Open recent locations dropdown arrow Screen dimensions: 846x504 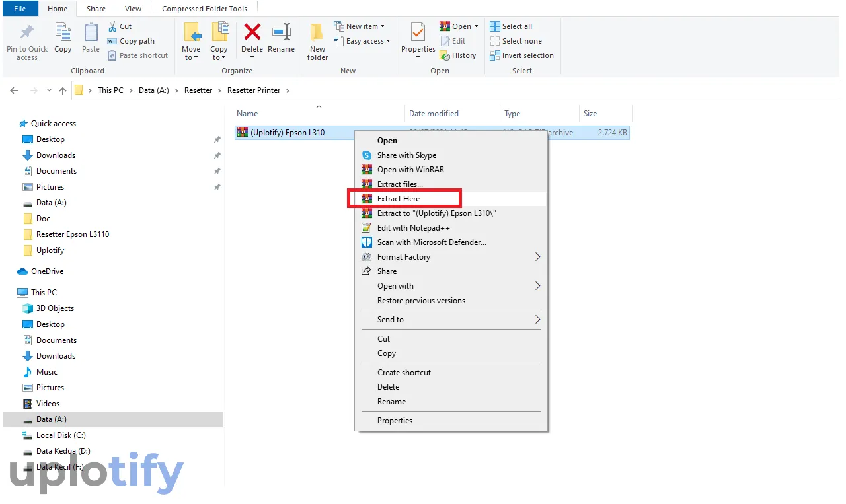tap(49, 91)
